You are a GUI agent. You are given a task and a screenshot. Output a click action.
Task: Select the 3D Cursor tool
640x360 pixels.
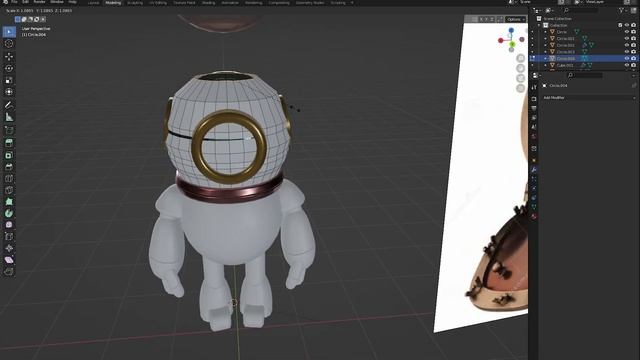coord(9,44)
